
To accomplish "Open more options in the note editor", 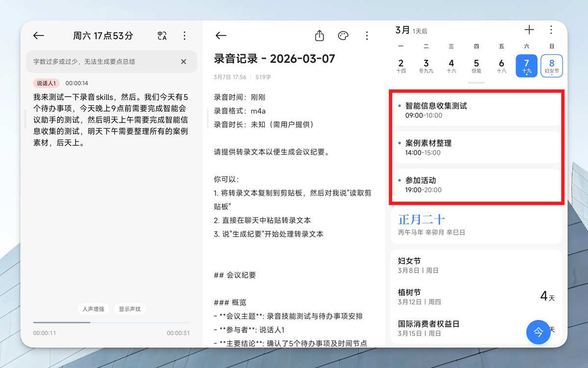I will [367, 36].
